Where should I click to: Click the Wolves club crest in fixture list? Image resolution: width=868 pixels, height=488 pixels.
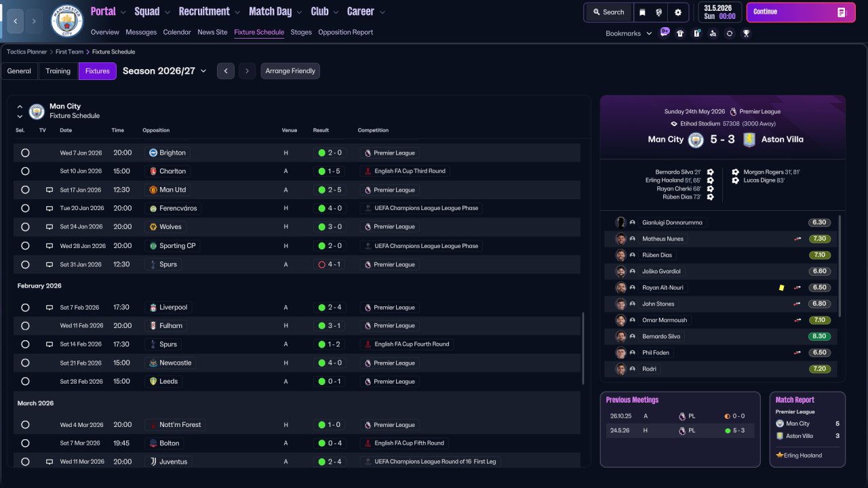coord(153,227)
